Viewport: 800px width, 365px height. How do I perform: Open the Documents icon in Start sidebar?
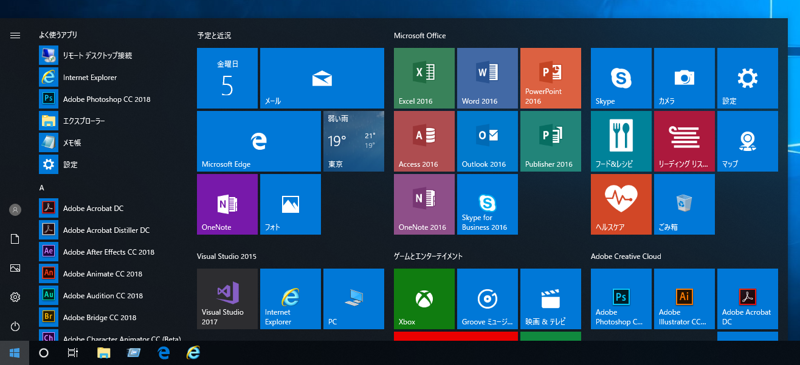(15, 239)
